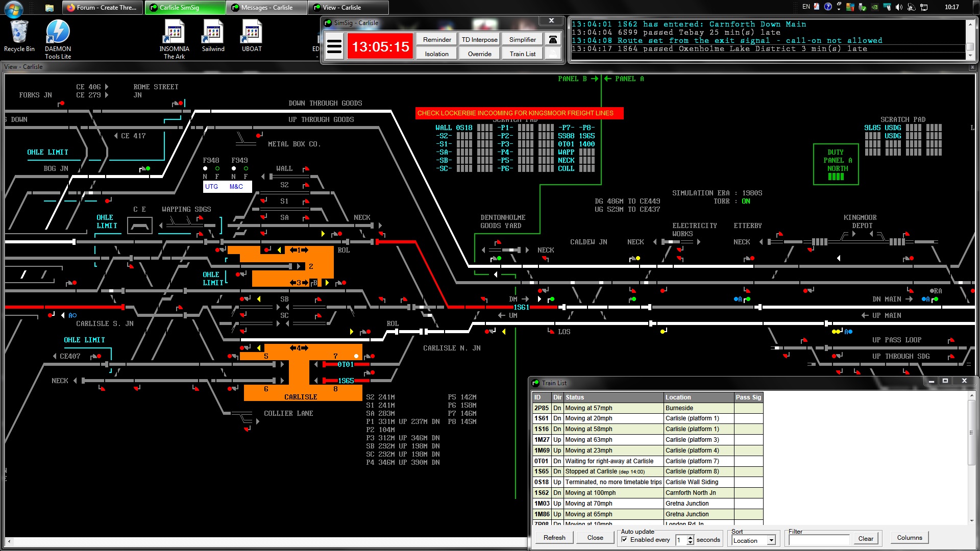980x551 pixels.
Task: Click the EN language indicator in tray
Action: click(806, 7)
